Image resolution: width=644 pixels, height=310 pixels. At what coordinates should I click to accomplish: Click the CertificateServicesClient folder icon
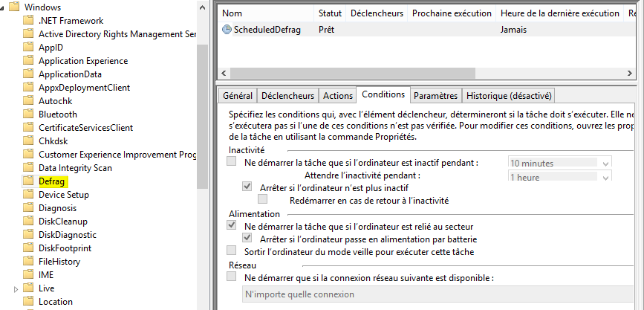(28, 128)
